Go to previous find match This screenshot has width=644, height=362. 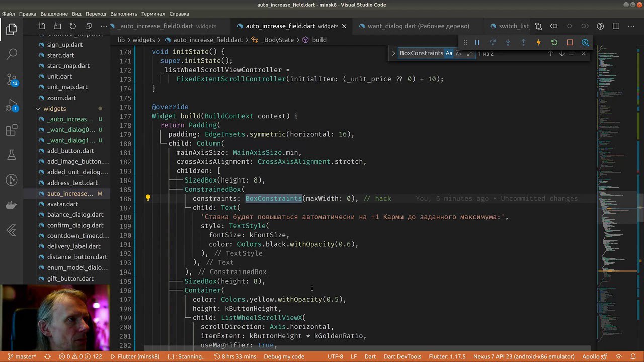(551, 53)
